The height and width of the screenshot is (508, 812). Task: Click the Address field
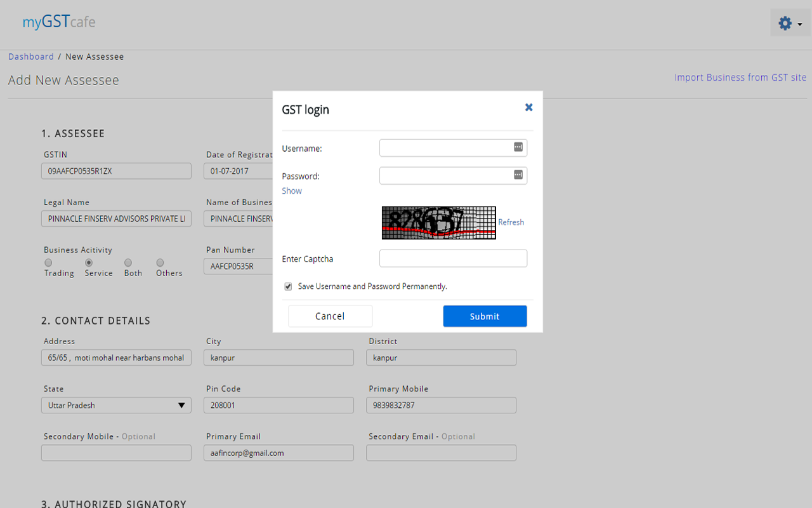point(116,358)
